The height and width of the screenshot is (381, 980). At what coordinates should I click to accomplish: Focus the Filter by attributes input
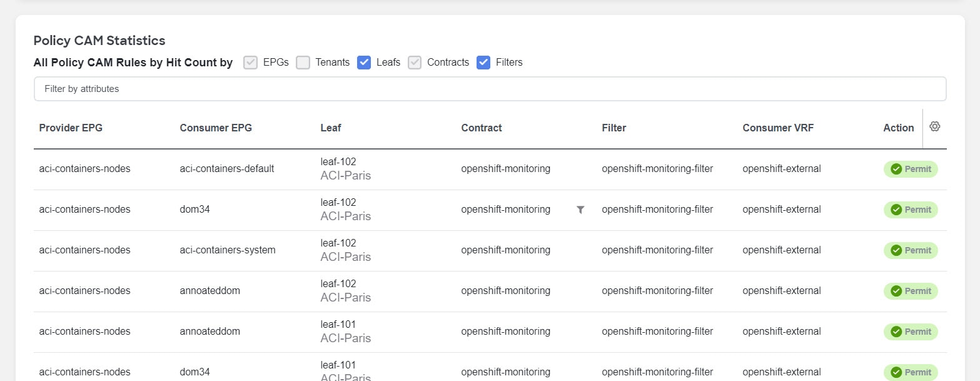pyautogui.click(x=490, y=89)
